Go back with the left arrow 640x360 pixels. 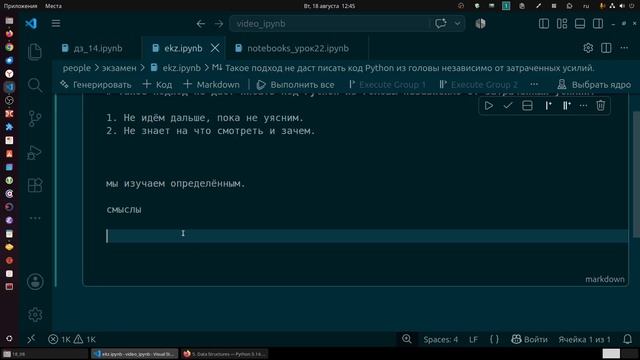200,24
